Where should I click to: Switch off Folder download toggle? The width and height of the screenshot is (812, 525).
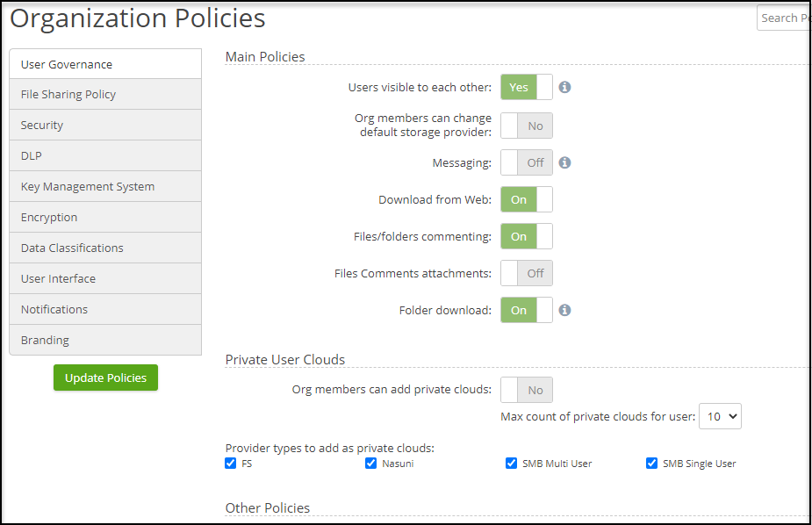[527, 310]
